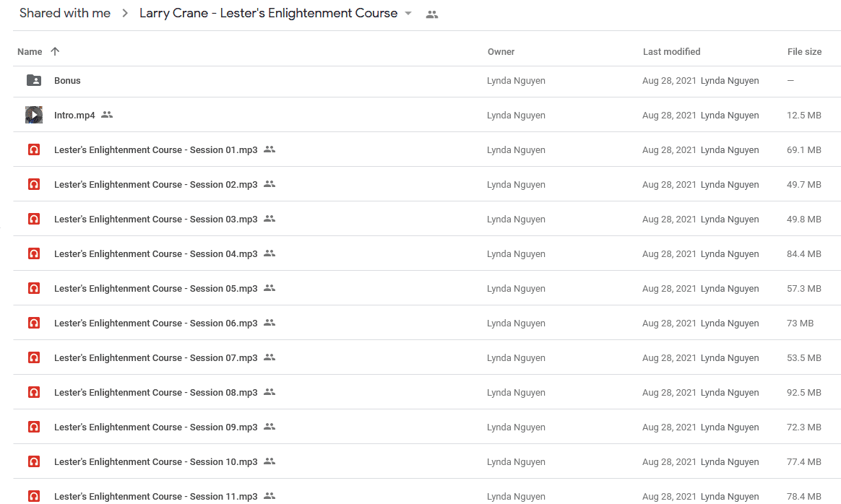Sort by the File size column header
Viewport: 841px width, 504px height.
804,51
